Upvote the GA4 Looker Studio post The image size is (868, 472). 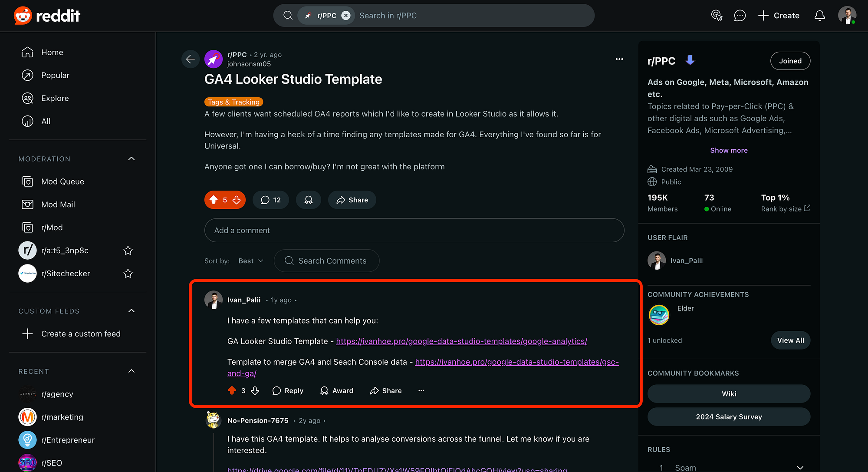pos(214,200)
